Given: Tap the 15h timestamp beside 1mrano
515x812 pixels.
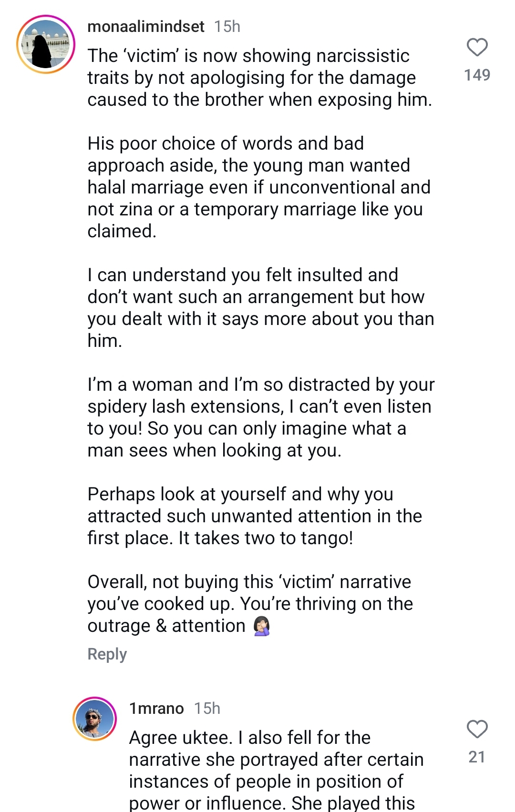Looking at the screenshot, I should 207,709.
